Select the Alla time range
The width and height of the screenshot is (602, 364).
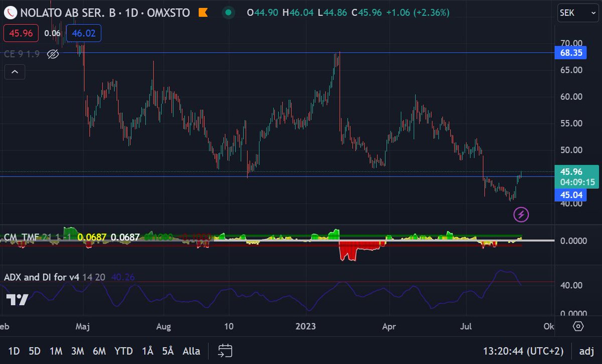pos(191,351)
